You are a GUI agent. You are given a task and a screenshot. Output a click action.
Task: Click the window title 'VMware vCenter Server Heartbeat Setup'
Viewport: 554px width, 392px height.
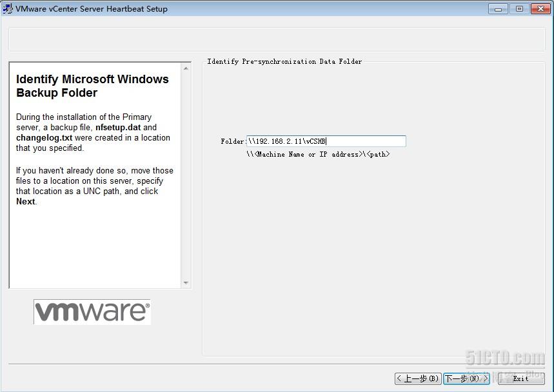pos(92,9)
